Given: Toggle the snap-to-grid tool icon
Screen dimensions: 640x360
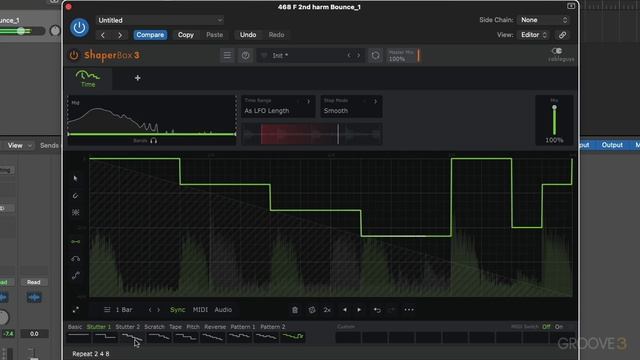Looking at the screenshot, I should [x=76, y=212].
